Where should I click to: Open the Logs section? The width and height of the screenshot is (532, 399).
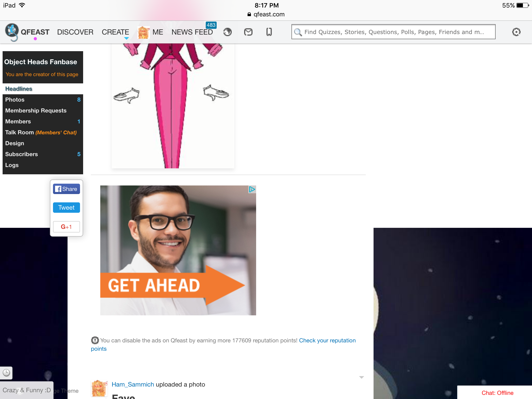[43, 165]
